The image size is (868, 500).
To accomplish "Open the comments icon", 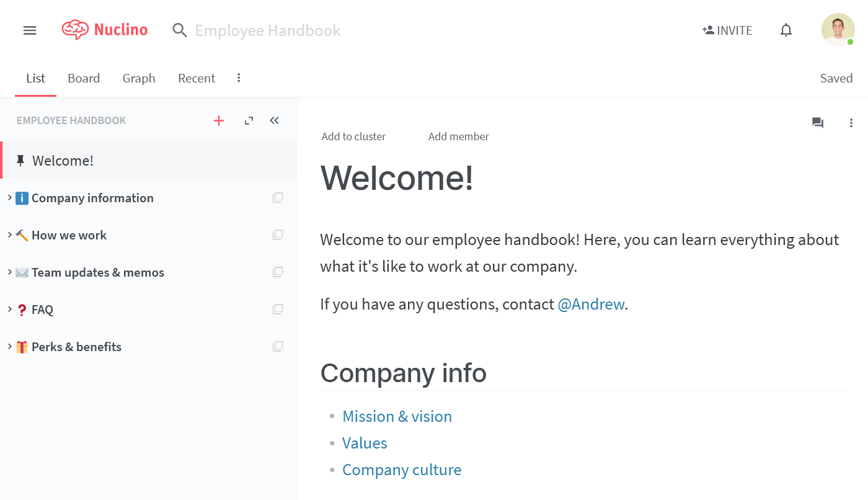I will click(818, 123).
